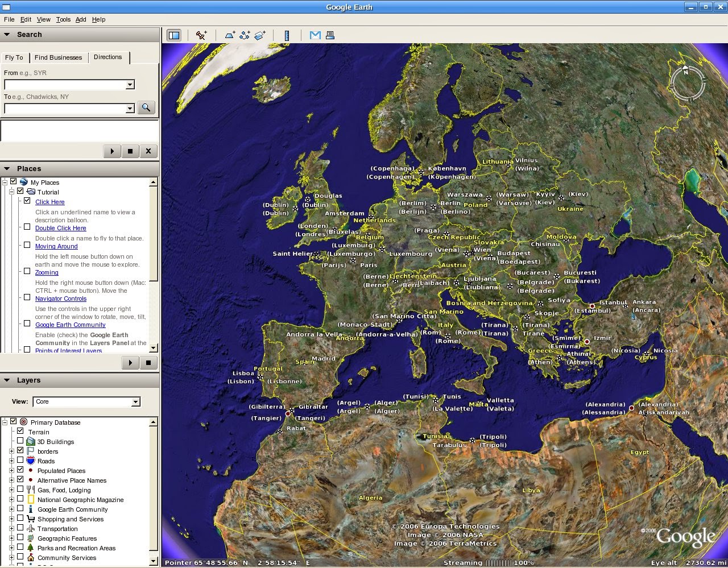728x568 pixels.
Task: Select the Add Polygon tool
Action: 230,35
